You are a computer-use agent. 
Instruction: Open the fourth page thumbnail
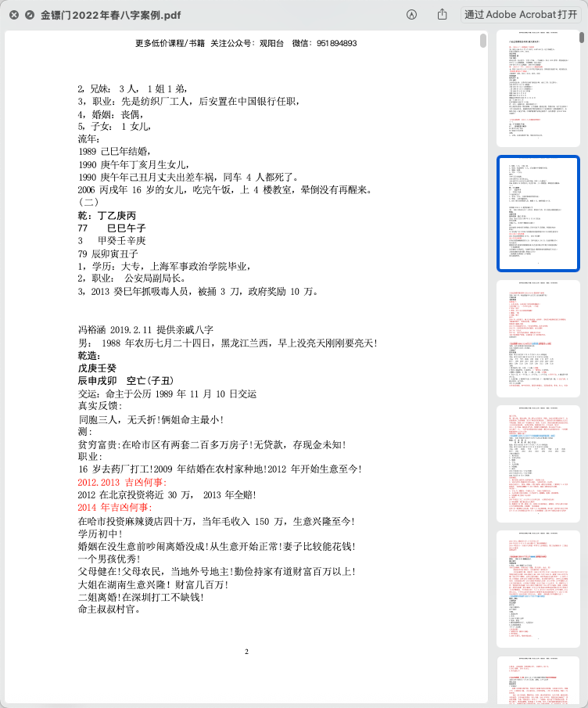538,463
